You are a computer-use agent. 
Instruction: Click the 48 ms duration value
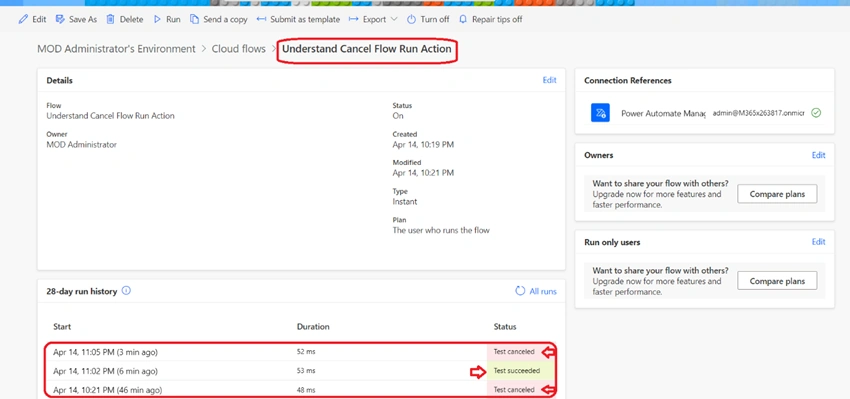[306, 390]
